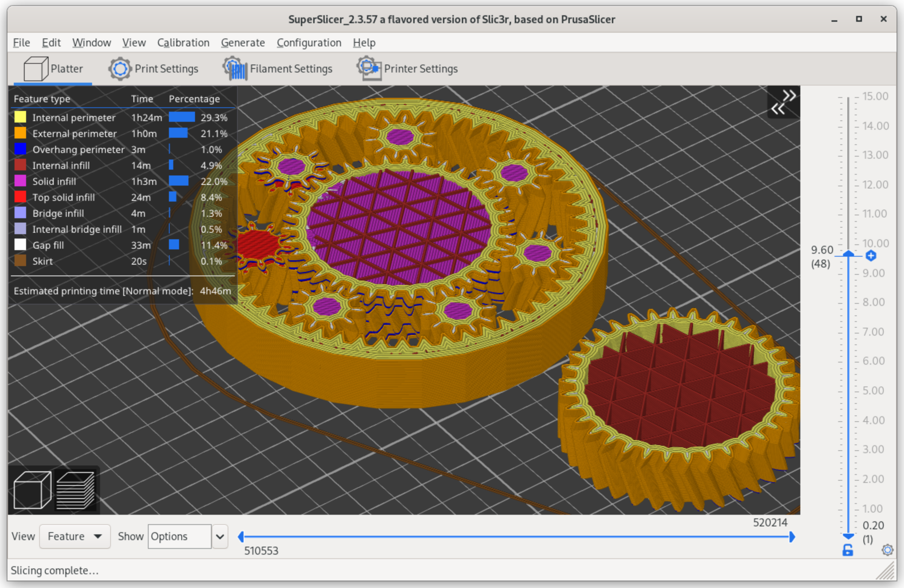Add a color change marker at 9.60
This screenshot has height=588, width=904.
point(871,256)
